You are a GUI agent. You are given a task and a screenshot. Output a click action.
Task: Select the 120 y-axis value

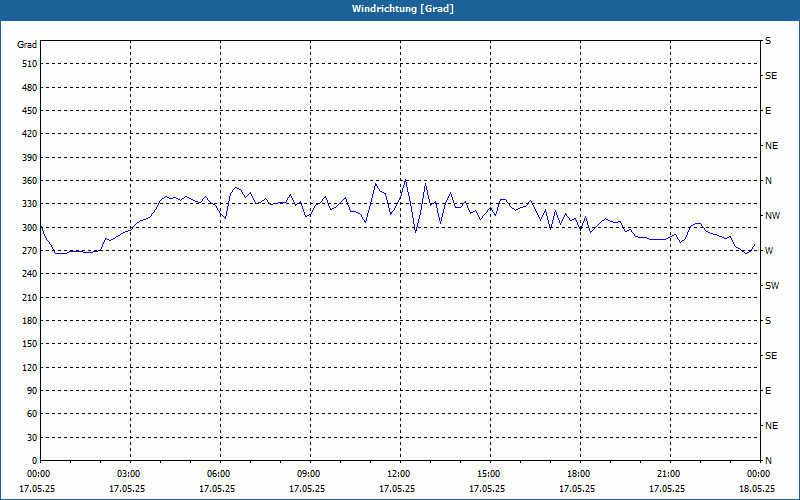point(30,367)
